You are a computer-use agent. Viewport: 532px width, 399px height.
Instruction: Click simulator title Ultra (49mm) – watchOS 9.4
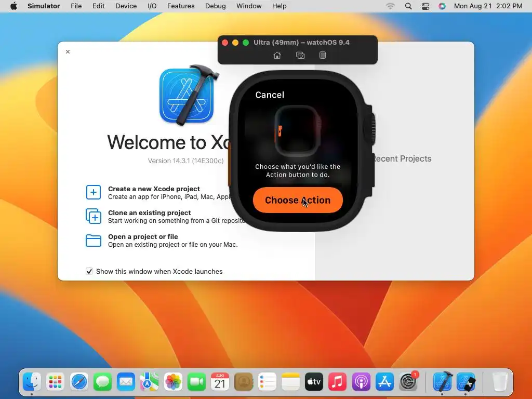pos(301,43)
